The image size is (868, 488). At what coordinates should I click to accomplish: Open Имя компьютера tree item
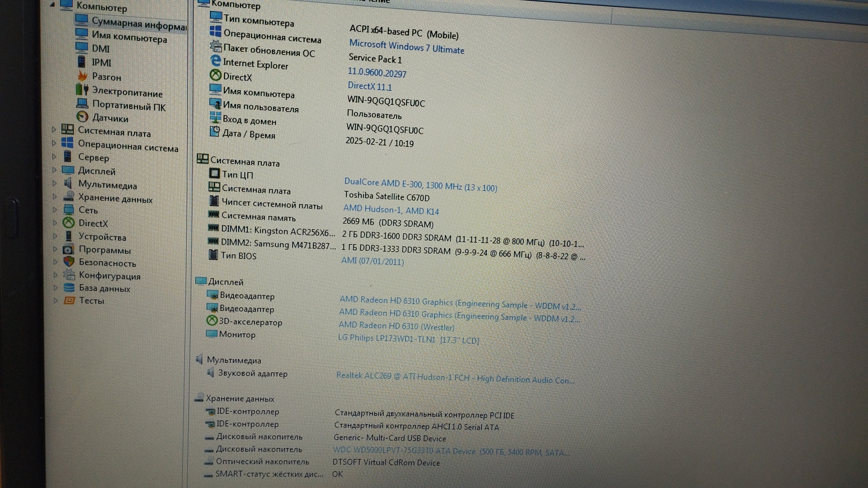(x=129, y=37)
